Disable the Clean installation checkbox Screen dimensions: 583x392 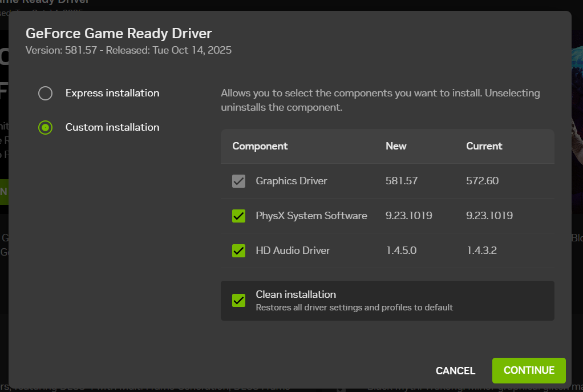pos(239,300)
